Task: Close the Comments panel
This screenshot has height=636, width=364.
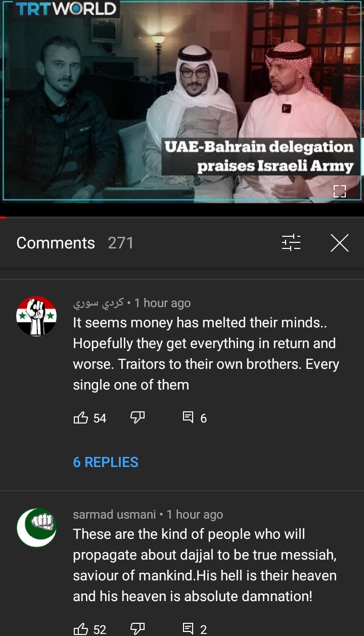Action: (340, 243)
